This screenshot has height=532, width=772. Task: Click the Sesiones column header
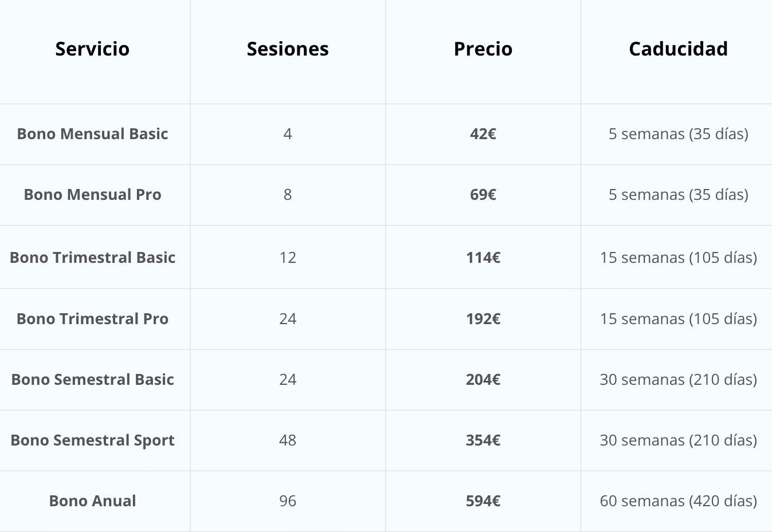tap(288, 49)
